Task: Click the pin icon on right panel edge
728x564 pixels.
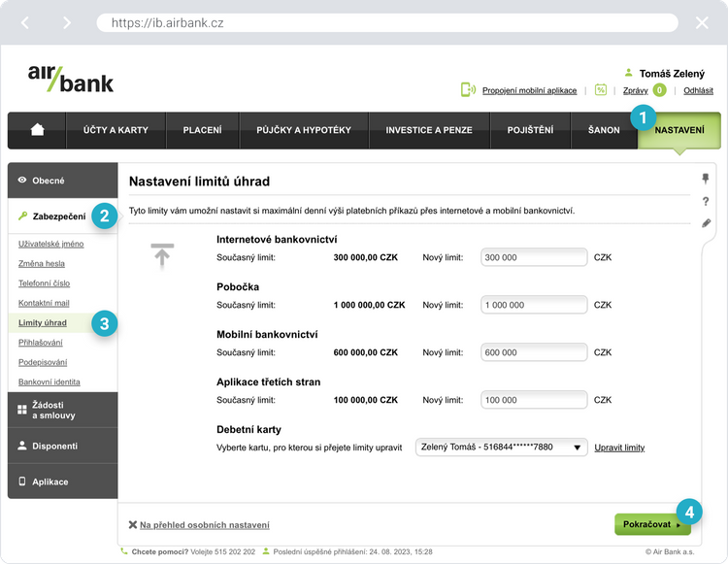Action: (x=706, y=179)
